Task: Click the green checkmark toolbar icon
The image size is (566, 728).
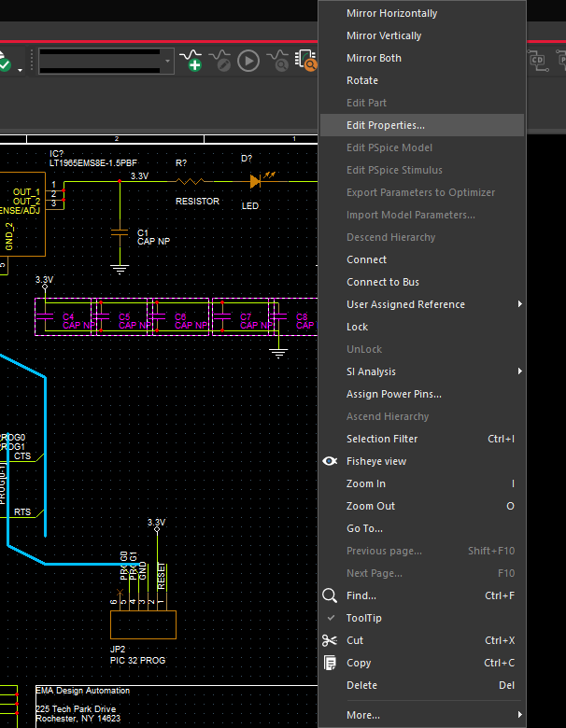Action: 5,62
